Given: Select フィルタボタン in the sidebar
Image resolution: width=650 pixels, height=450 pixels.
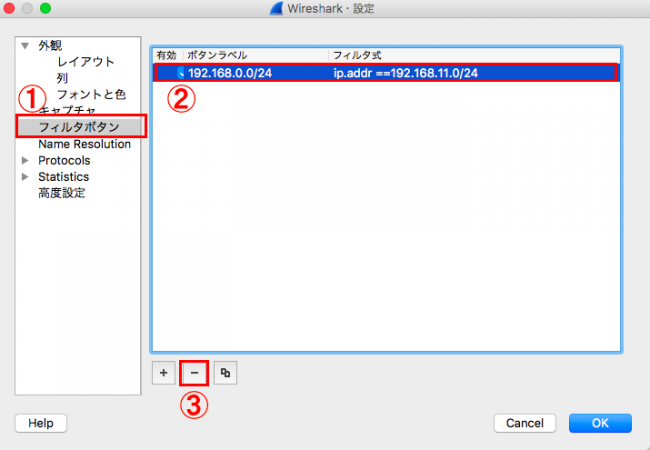Looking at the screenshot, I should [x=79, y=127].
